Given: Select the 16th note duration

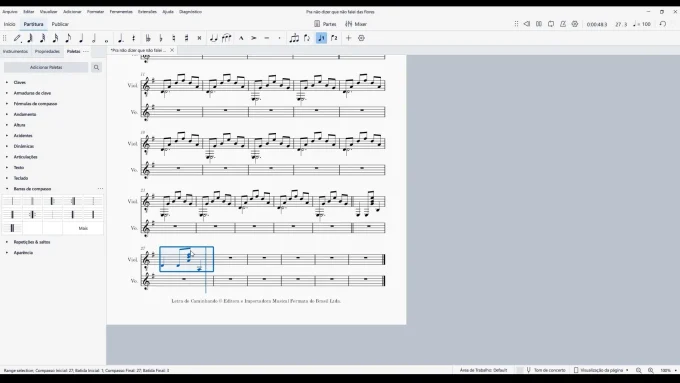Looking at the screenshot, I should [56, 38].
